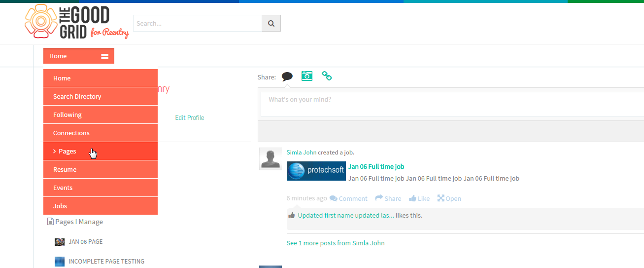Click the Open expand icon
The height and width of the screenshot is (268, 644).
(x=441, y=198)
